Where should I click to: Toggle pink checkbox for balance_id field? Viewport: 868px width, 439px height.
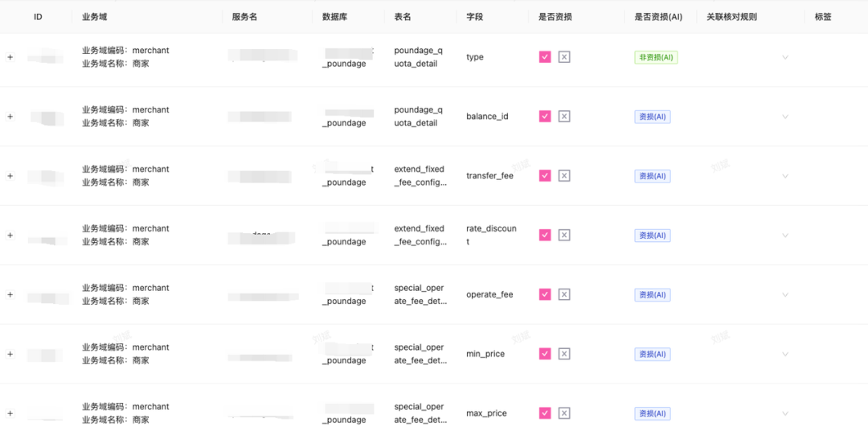[545, 117]
